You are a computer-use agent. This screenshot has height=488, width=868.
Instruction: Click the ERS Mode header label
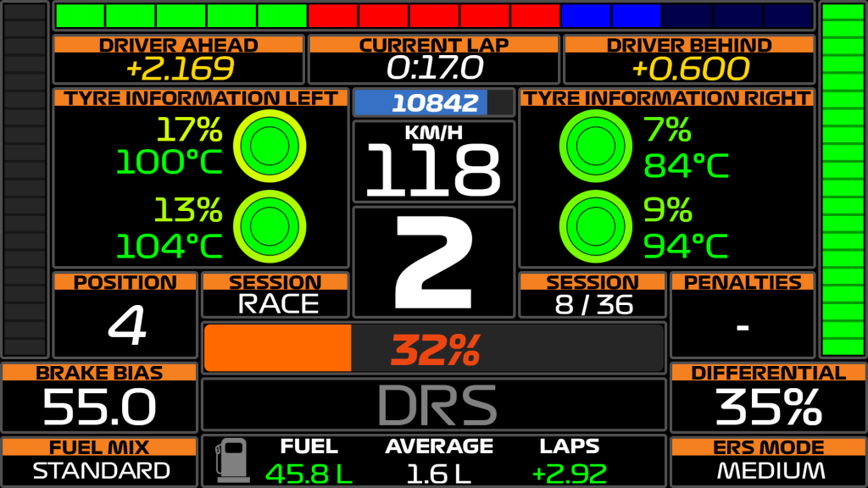pyautogui.click(x=768, y=447)
